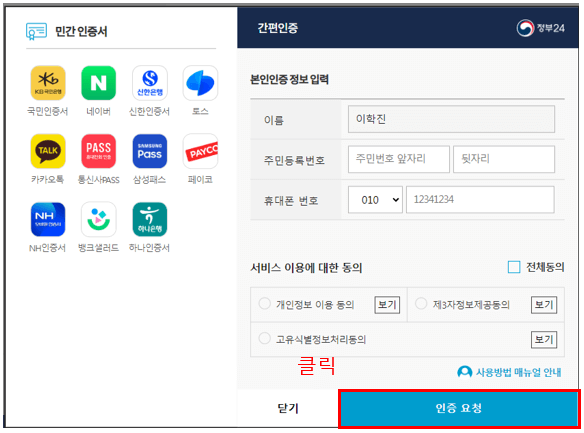This screenshot has height=433, width=584.
Task: Choose the 통신사PASS icon
Action: (x=99, y=151)
